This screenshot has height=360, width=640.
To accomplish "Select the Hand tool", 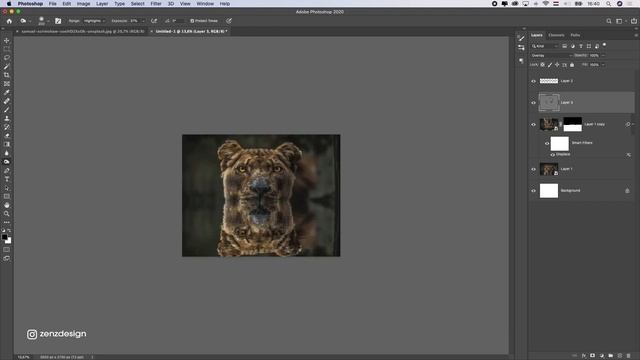I will [x=7, y=205].
